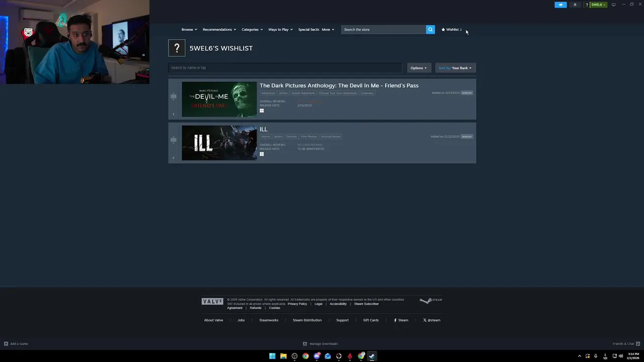
Task: Select the Action-Adventure tag
Action: click(x=303, y=93)
